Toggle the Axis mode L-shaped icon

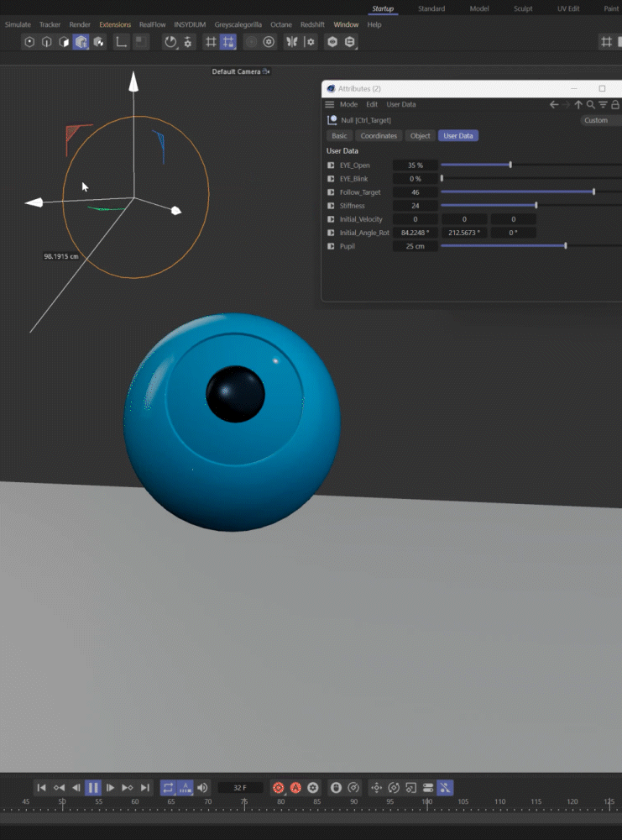click(x=122, y=42)
